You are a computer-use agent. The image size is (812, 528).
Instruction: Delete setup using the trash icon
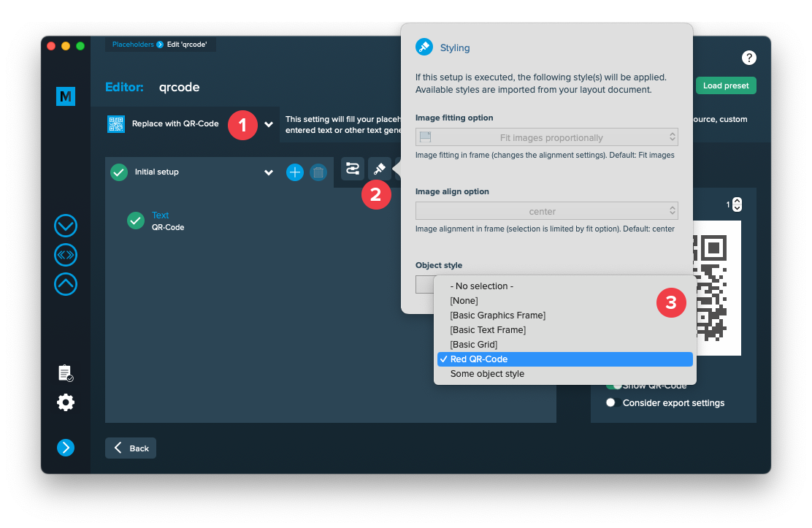pos(318,172)
